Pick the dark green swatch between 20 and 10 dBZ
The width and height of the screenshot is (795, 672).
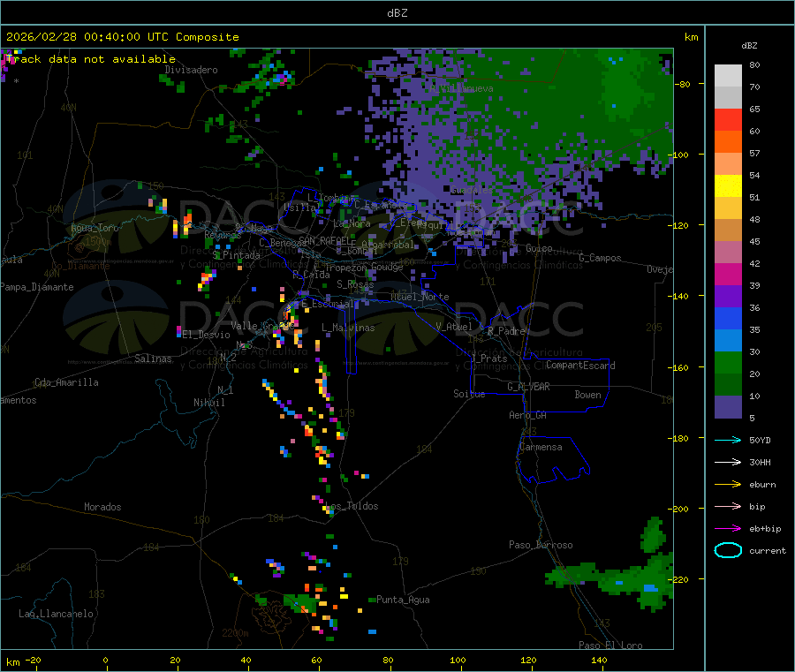click(x=728, y=385)
